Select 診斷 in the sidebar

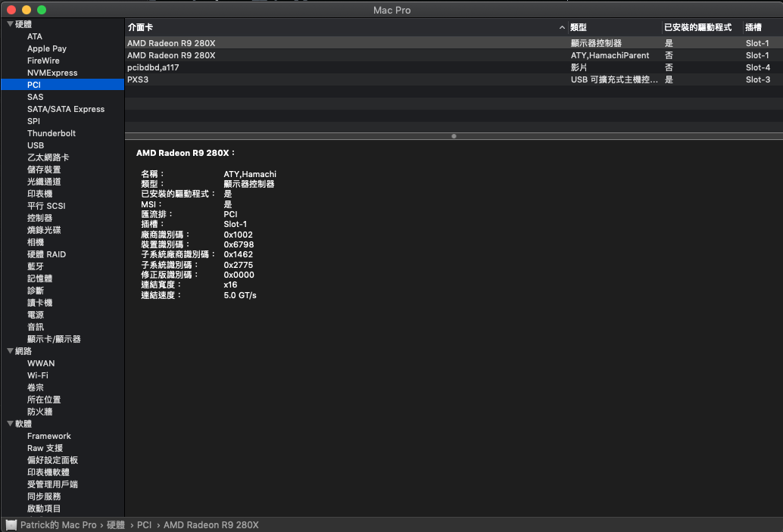click(36, 291)
